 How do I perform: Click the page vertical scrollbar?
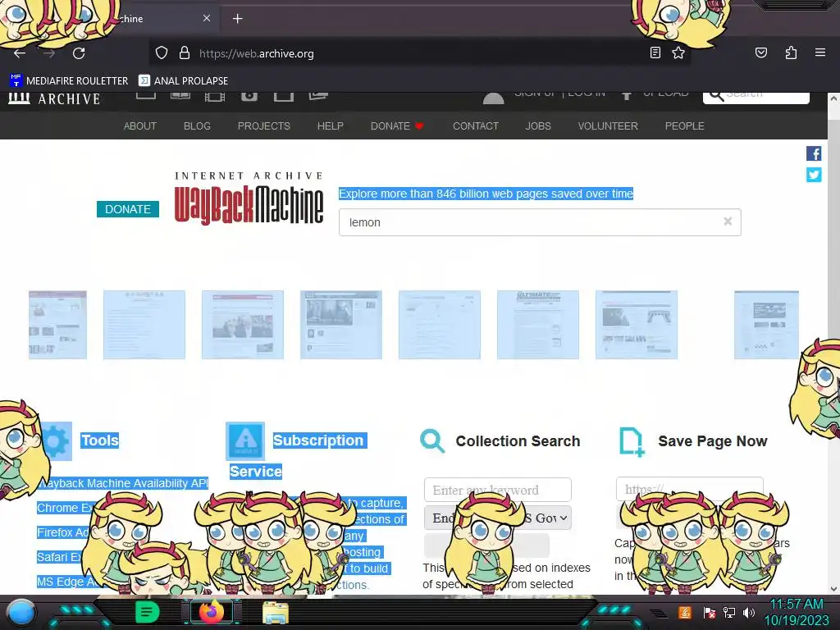(x=833, y=343)
